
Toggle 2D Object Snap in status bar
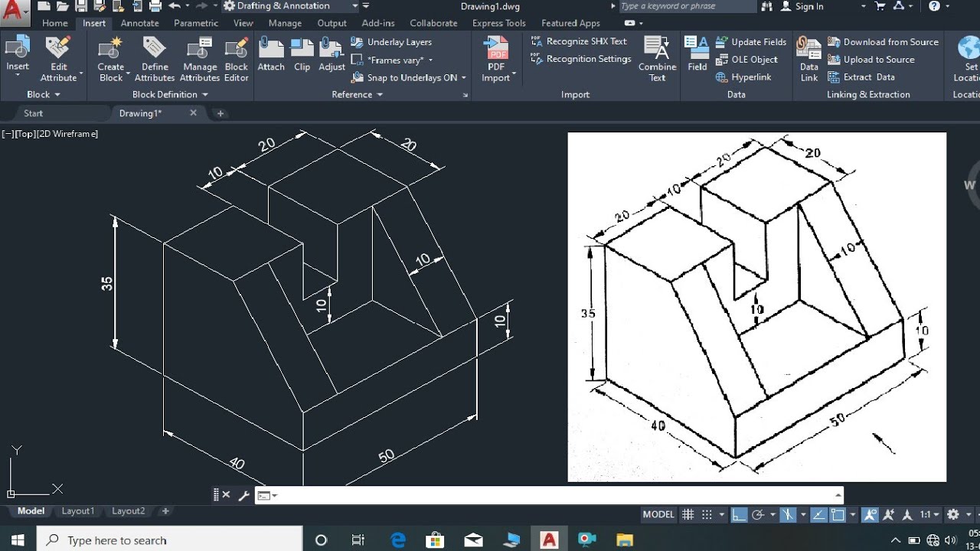coord(838,514)
